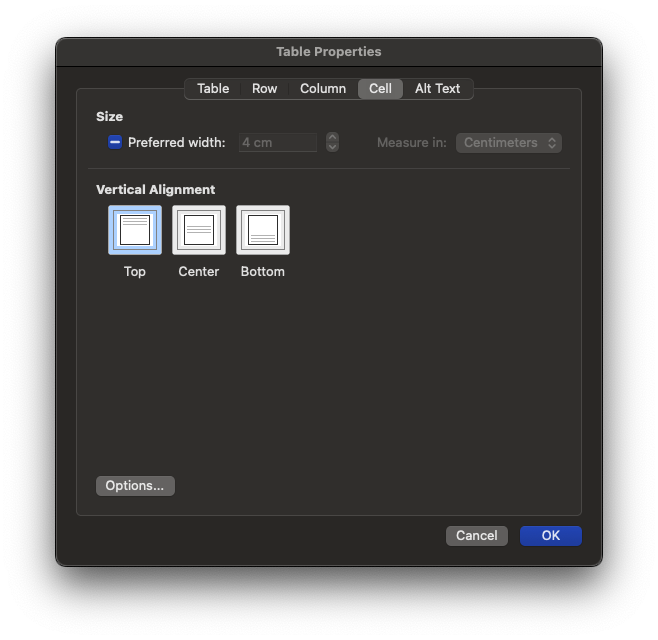Click the preferred width down stepper arrow

tap(332, 147)
